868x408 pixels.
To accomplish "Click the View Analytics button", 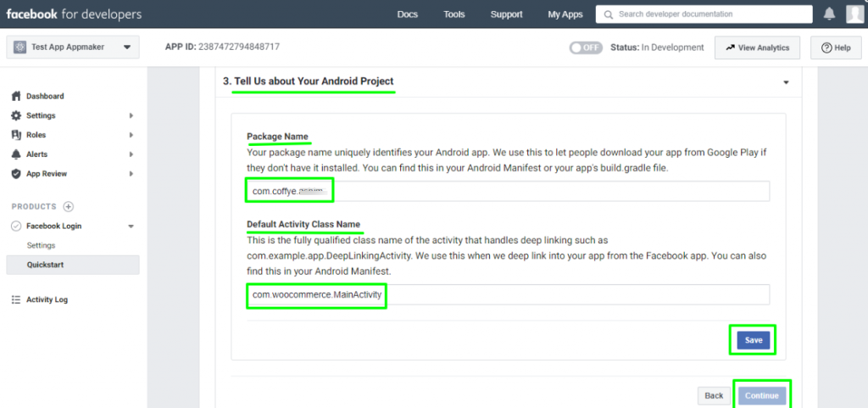I will click(757, 48).
